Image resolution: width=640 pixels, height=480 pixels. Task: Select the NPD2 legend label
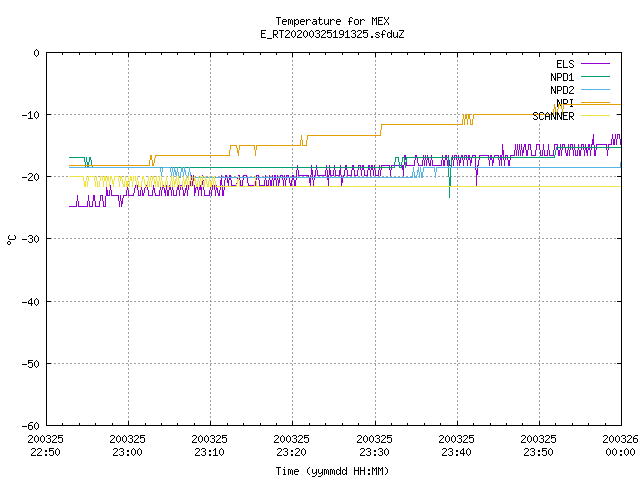(x=562, y=90)
